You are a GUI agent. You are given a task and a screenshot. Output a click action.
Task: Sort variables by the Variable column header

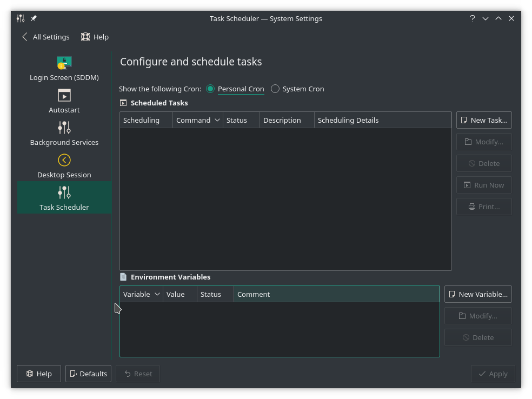(x=141, y=294)
